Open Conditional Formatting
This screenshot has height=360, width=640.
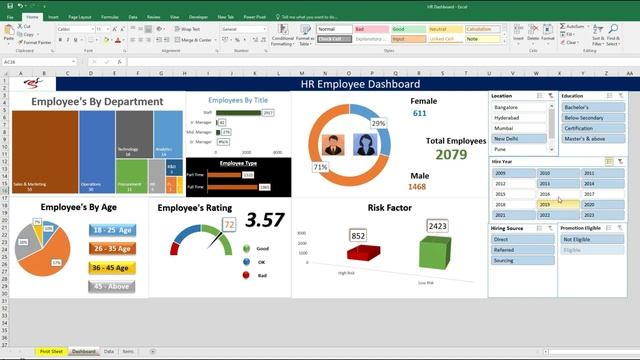(282, 35)
